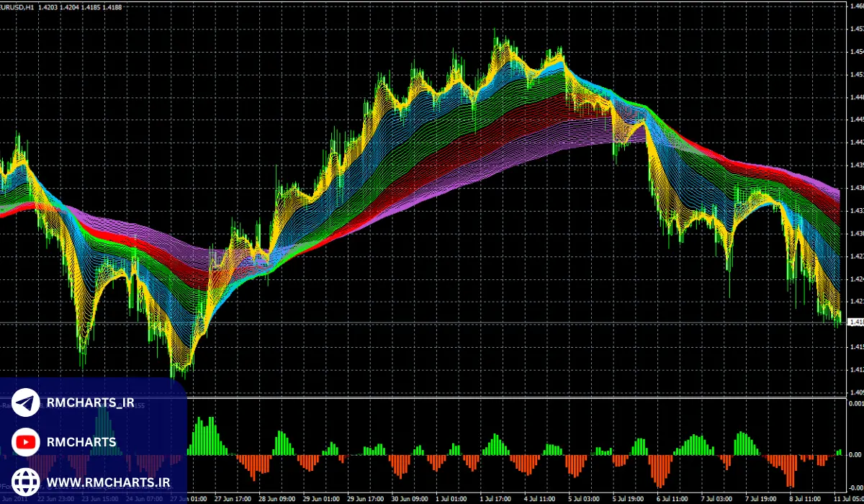The width and height of the screenshot is (864, 504).
Task: Click the Telegram paper-plane icon
Action: (x=26, y=404)
